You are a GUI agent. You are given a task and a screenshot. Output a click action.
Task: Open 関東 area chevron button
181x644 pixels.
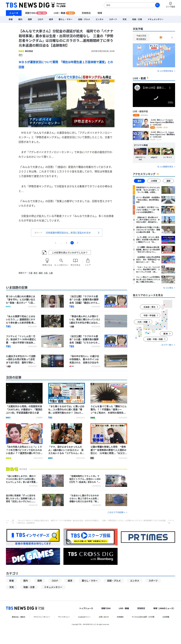166,333
